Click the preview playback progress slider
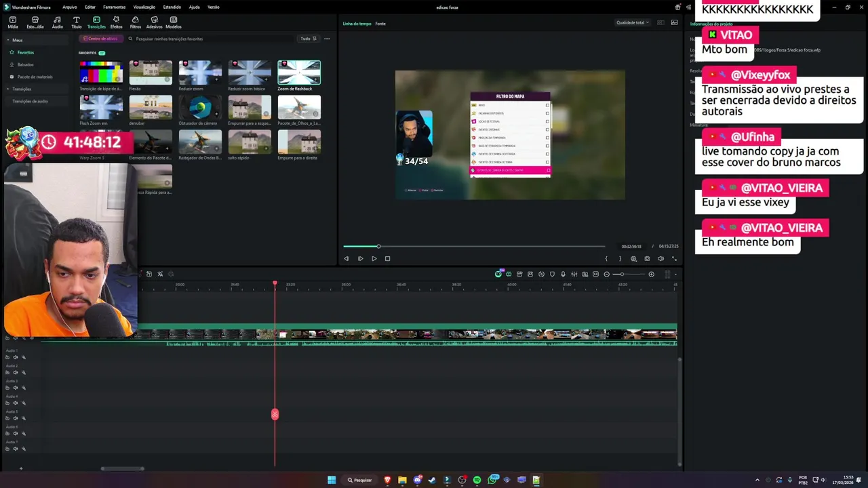Viewport: 868px width, 488px height. tap(474, 246)
